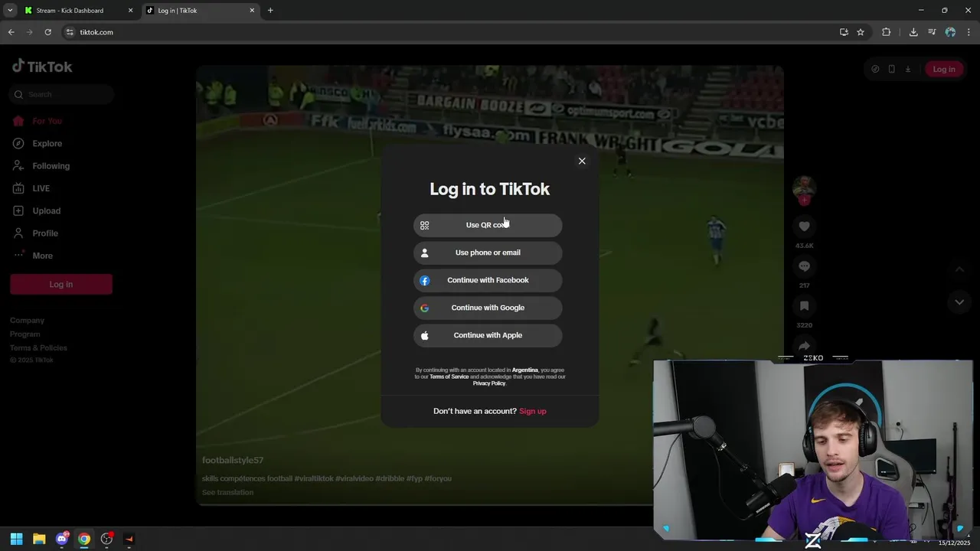Open a new browser tab
The width and height of the screenshot is (980, 551).
(x=270, y=11)
